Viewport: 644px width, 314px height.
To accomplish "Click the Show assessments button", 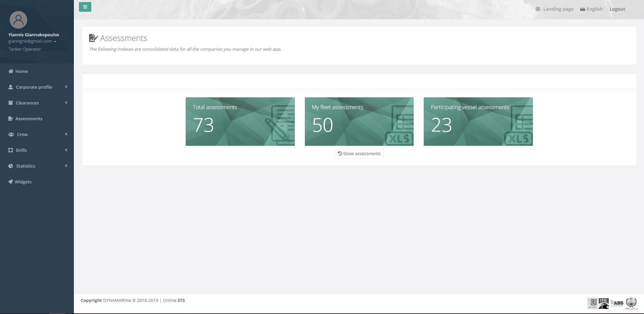I will [x=359, y=153].
